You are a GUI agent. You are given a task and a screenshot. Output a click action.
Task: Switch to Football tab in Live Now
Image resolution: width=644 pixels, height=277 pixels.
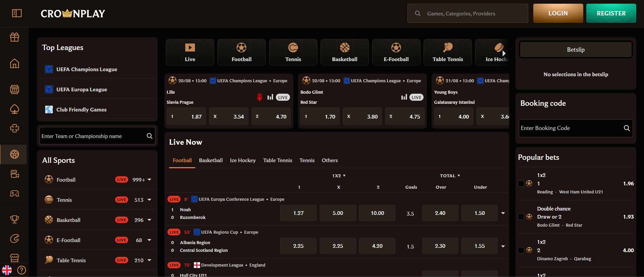coord(182,160)
